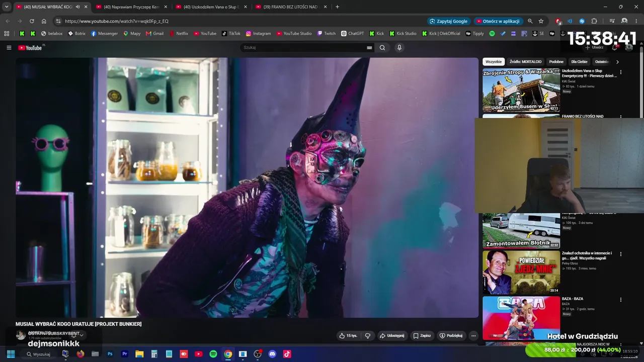Image resolution: width=644 pixels, height=362 pixels.
Task: Open the Windows Start menu
Action: pos(11,354)
